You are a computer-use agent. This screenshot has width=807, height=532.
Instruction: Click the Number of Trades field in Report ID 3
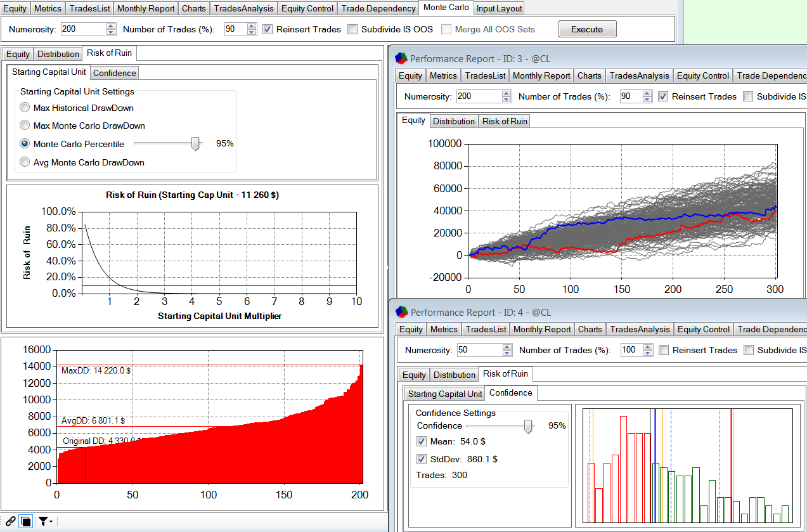pos(631,96)
